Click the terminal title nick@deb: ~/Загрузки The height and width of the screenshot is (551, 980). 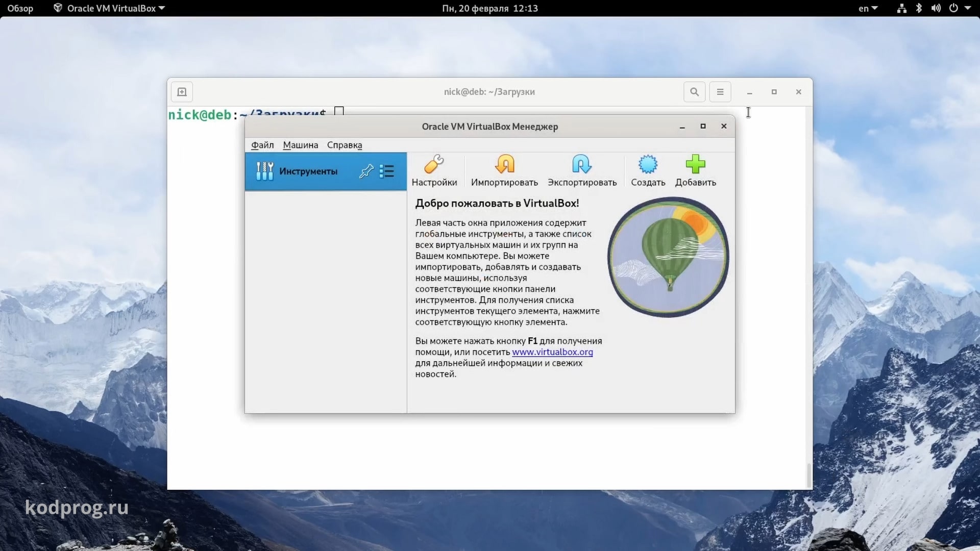pos(489,92)
